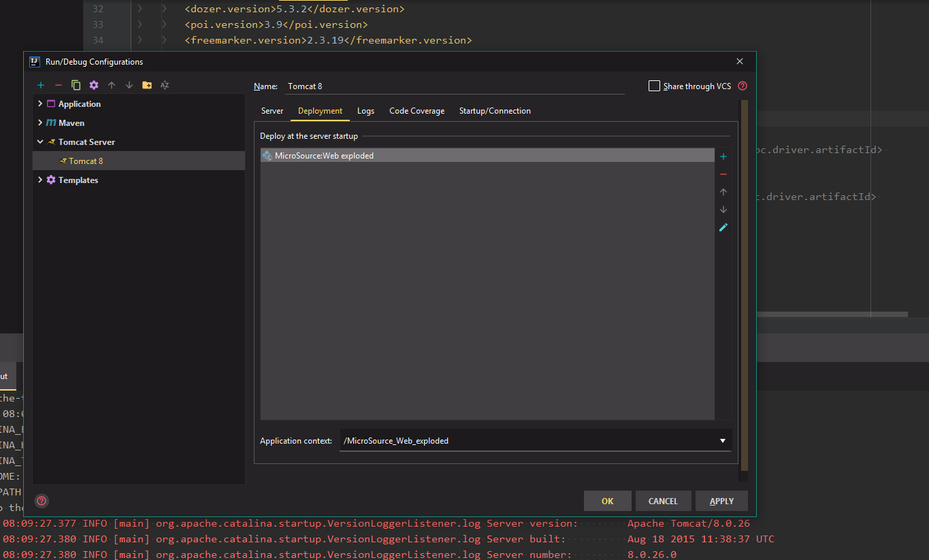Open the Application context dropdown

click(722, 440)
